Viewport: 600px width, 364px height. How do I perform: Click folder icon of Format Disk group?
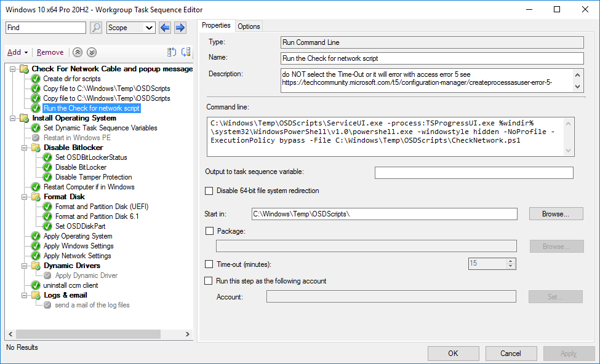[x=36, y=197]
